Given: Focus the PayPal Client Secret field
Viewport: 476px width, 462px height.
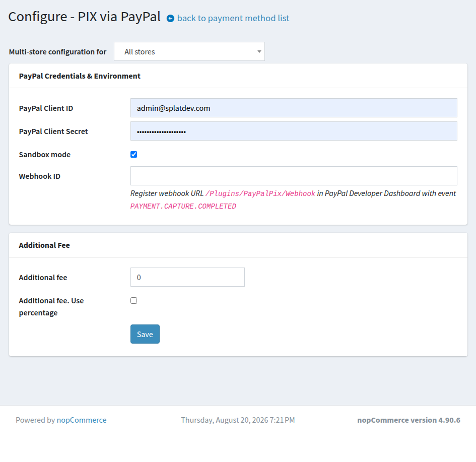Looking at the screenshot, I should tap(294, 131).
